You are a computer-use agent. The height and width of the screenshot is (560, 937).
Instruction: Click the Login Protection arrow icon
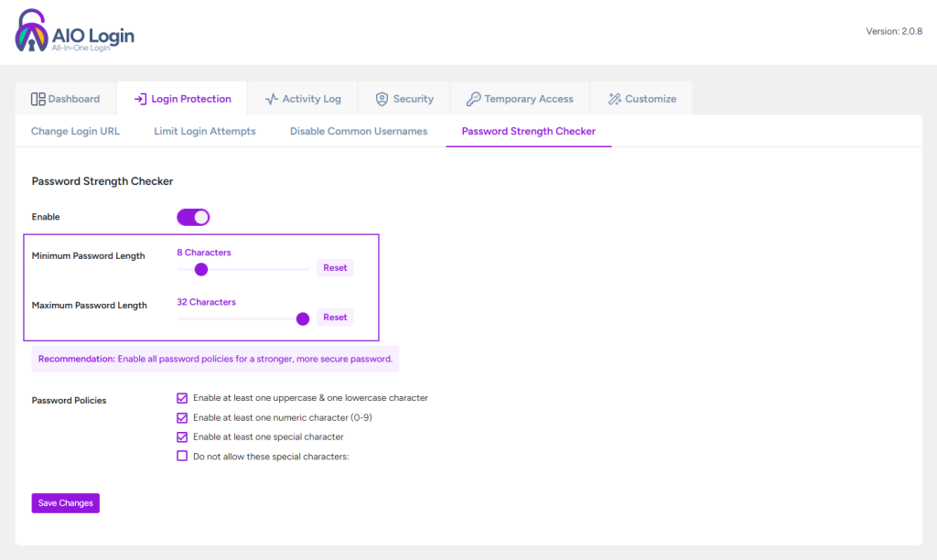(x=140, y=99)
